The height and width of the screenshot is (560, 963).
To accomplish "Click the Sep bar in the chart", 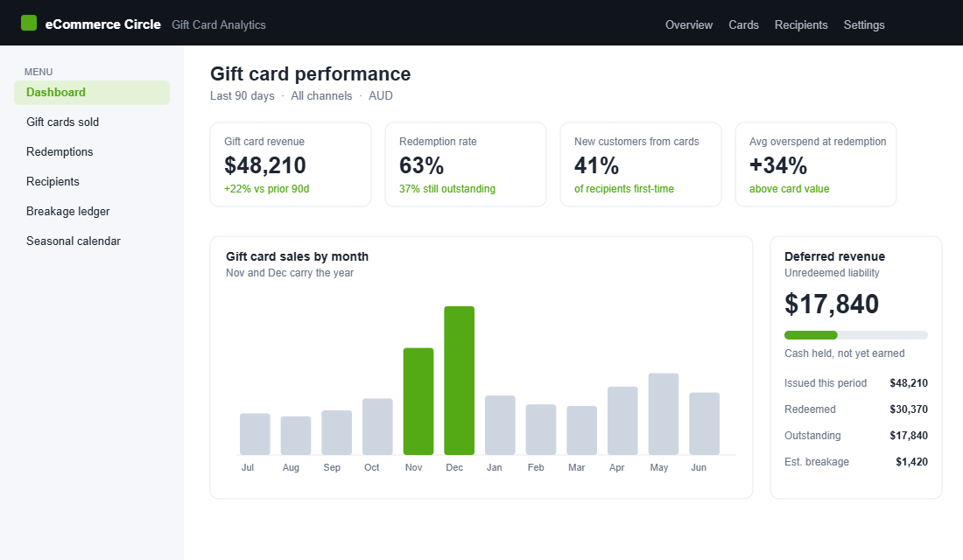I will tap(336, 433).
